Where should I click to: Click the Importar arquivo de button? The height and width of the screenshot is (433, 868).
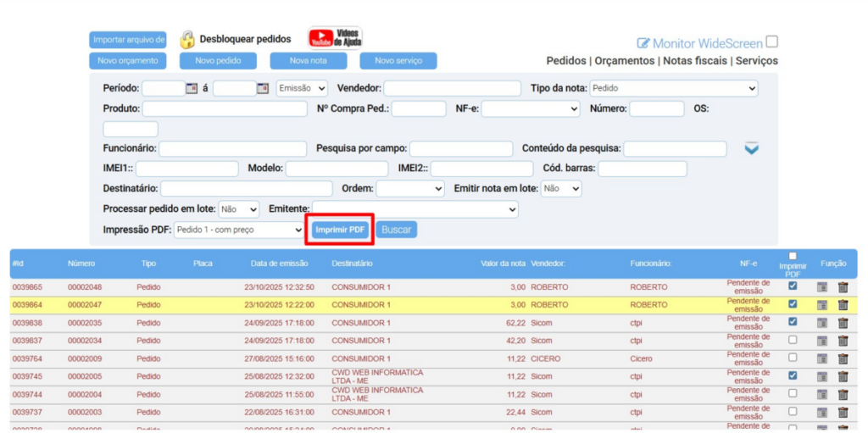(128, 40)
